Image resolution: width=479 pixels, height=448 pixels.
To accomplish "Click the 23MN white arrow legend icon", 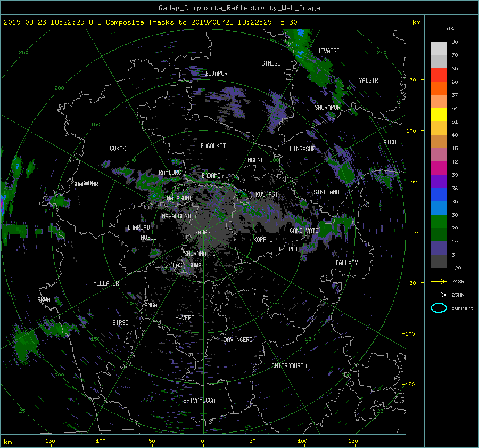I will coord(439,295).
